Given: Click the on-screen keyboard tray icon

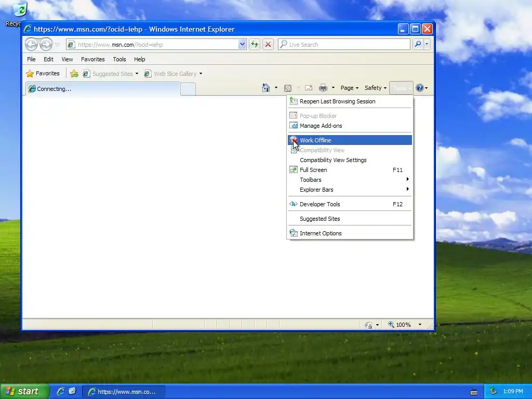Looking at the screenshot, I should click(474, 392).
